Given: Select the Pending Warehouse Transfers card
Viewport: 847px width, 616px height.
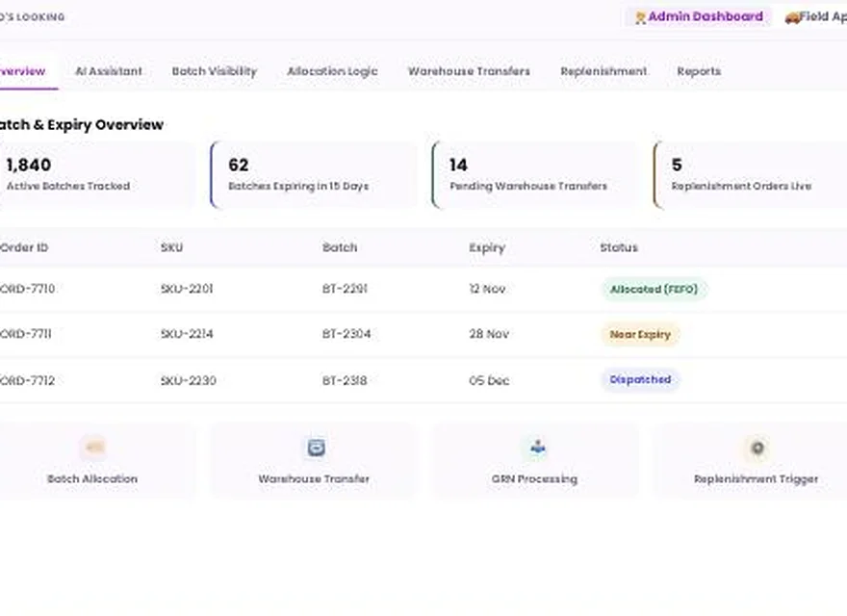Looking at the screenshot, I should point(535,174).
